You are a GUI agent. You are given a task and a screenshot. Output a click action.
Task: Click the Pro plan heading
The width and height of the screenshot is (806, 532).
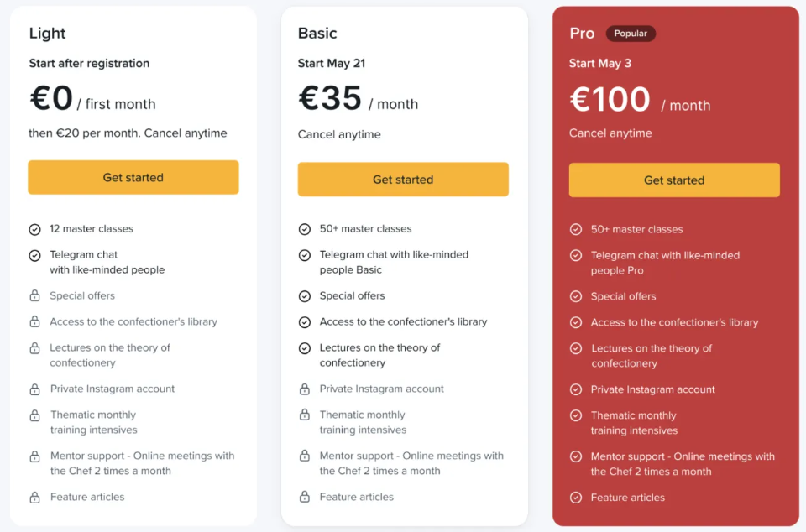click(x=582, y=34)
